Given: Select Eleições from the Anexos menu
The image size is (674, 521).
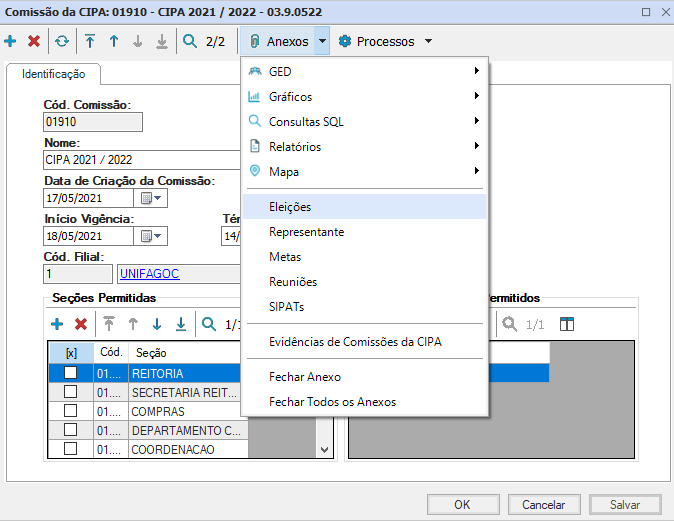Looking at the screenshot, I should pos(290,207).
